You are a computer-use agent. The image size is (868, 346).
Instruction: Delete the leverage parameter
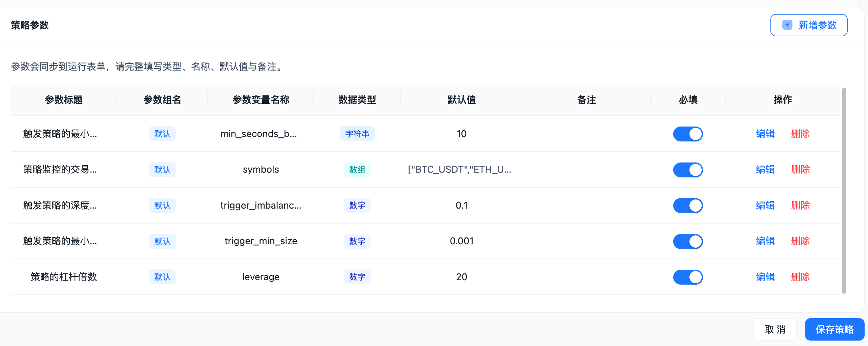[x=800, y=277]
